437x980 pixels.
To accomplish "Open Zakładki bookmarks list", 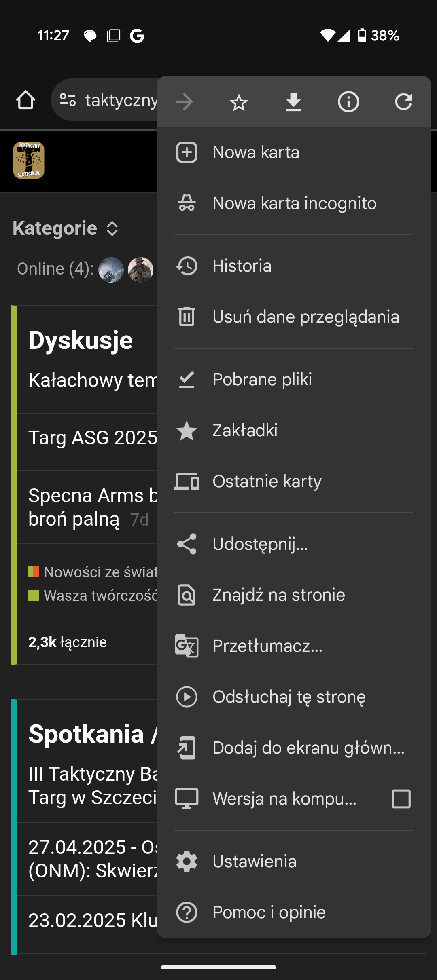I will point(245,431).
